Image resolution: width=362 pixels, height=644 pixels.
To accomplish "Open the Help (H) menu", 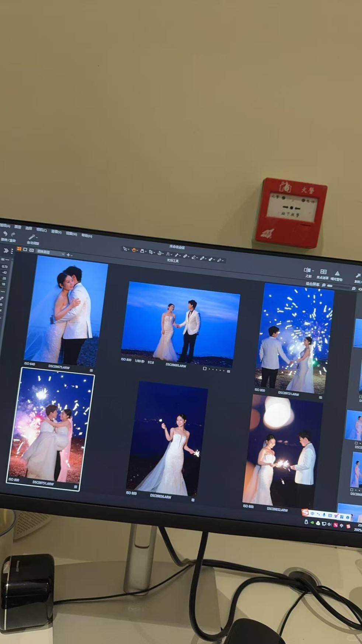I will click(87, 236).
